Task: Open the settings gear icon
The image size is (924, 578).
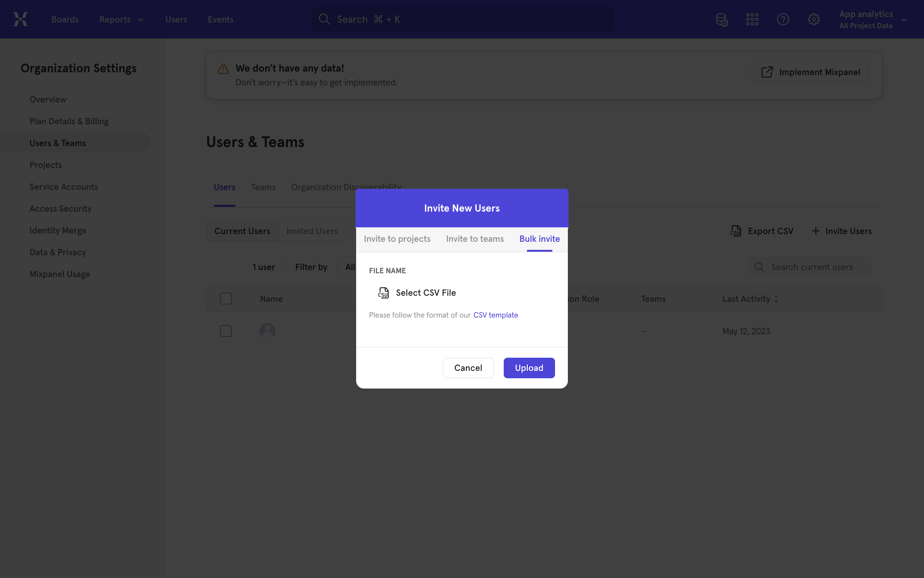Action: (814, 19)
